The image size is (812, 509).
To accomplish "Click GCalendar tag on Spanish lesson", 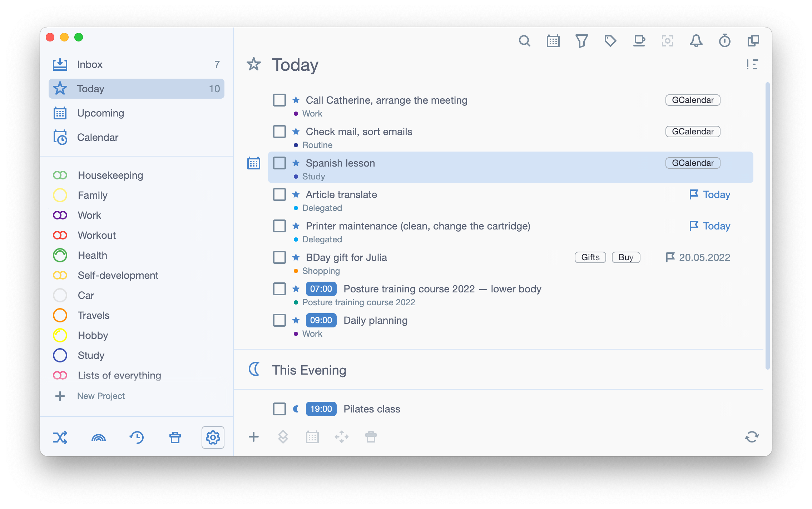I will tap(693, 163).
